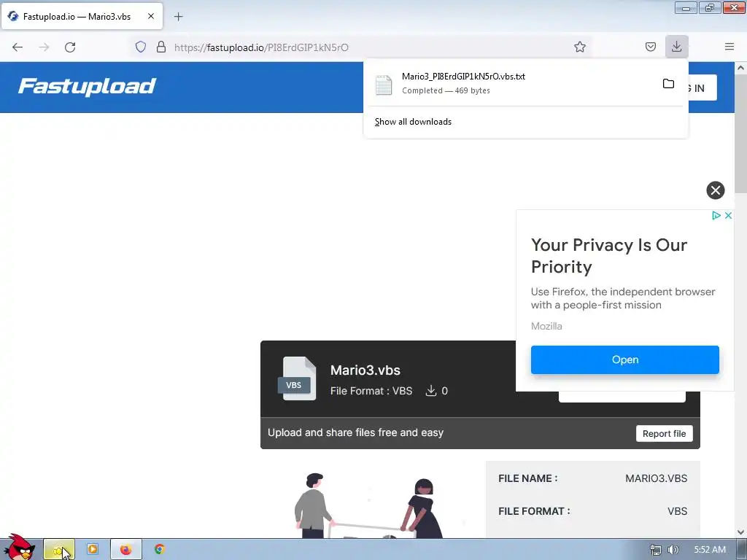Go back to the previous page

[x=18, y=47]
